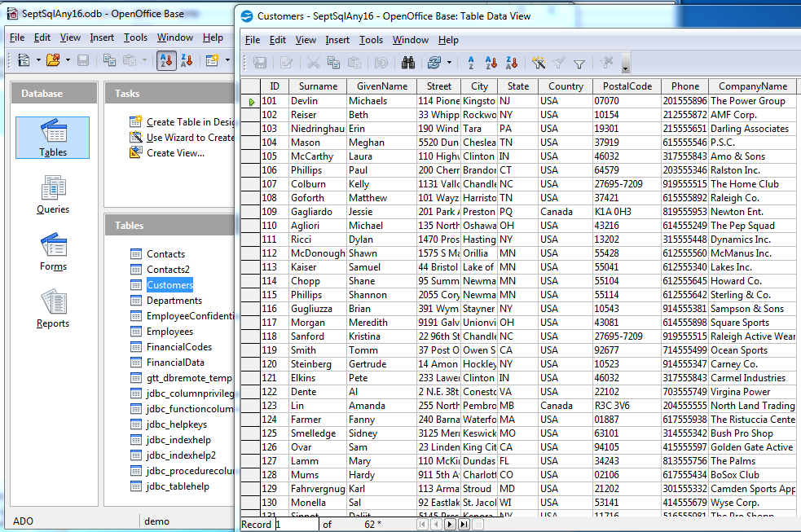This screenshot has width=801, height=532.
Task: Click the CompanyName column header
Action: click(x=752, y=86)
